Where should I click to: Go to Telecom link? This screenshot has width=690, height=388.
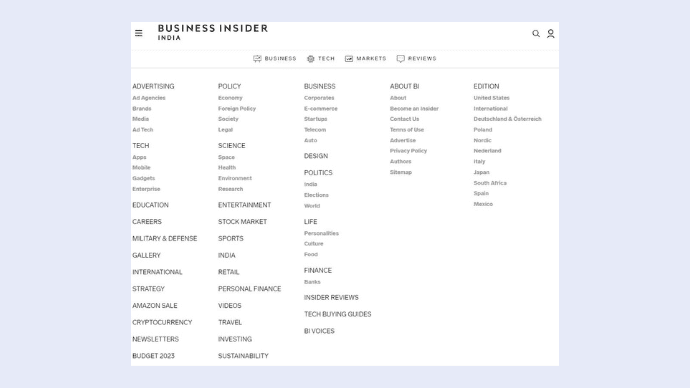(315, 129)
